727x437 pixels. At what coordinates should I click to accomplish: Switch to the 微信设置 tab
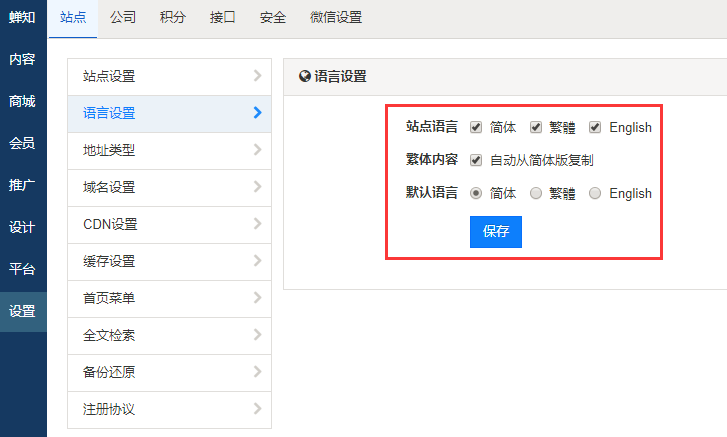pos(336,18)
